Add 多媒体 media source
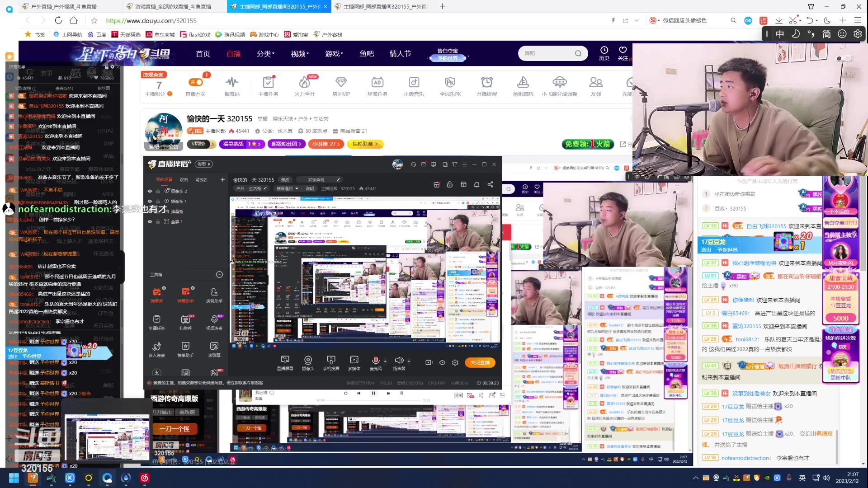The width and height of the screenshot is (868, 488). point(354,363)
